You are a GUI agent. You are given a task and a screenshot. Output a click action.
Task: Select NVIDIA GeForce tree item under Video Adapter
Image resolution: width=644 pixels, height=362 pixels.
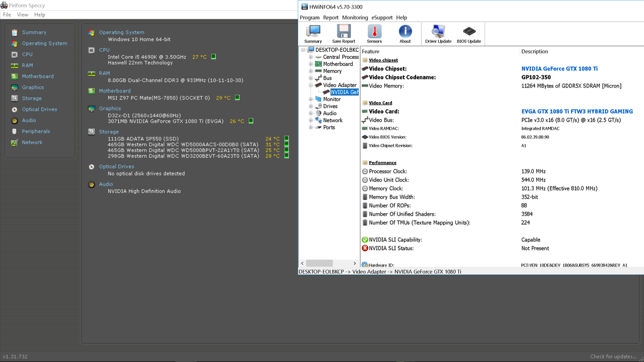(344, 92)
